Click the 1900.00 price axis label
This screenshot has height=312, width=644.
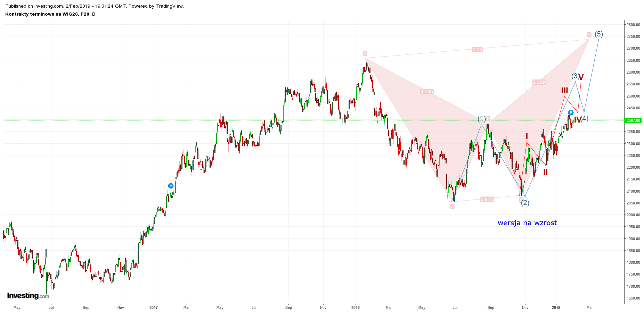tap(633, 239)
